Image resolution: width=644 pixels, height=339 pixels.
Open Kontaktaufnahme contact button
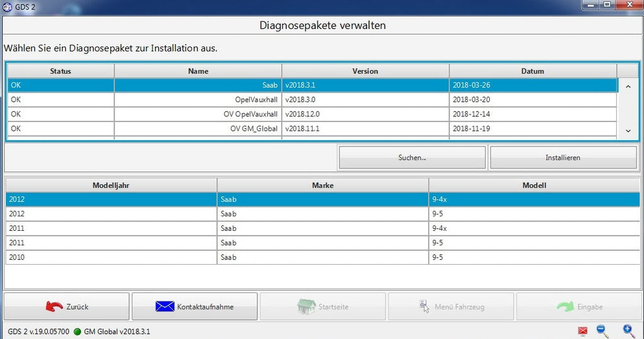[x=195, y=306]
